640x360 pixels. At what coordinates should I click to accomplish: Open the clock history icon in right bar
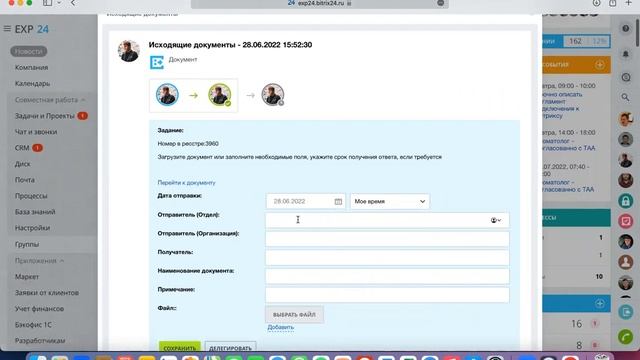pyautogui.click(x=625, y=78)
